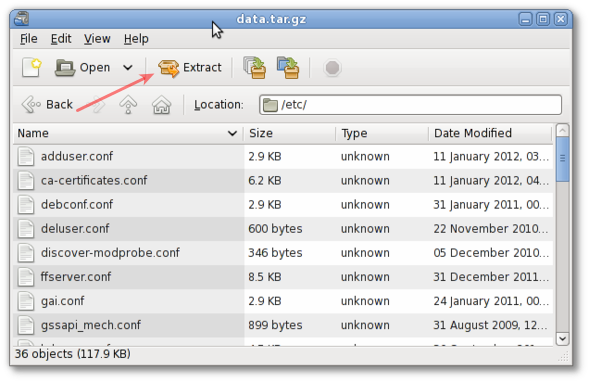Click the Add Files to archive icon

coord(255,68)
